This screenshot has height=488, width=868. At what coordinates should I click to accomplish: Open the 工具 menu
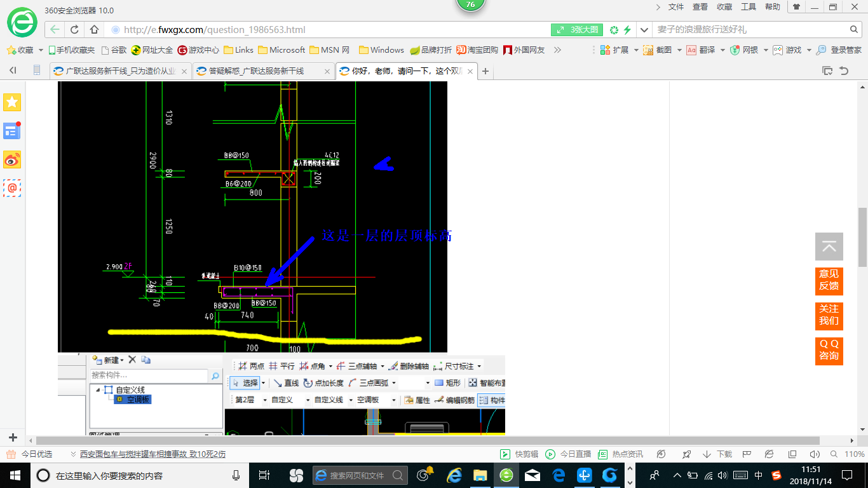point(749,7)
